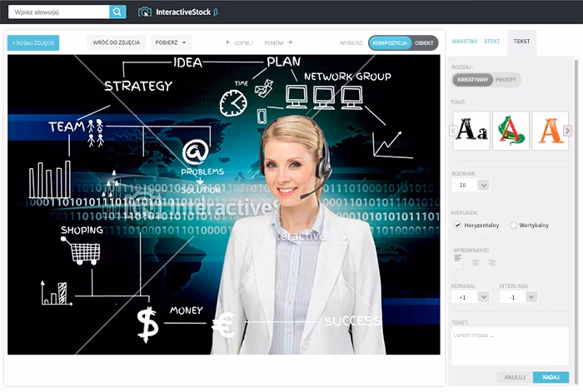Viewport: 583px width, 392px height.
Task: Switch selection mode to Obiekt
Action: click(424, 42)
